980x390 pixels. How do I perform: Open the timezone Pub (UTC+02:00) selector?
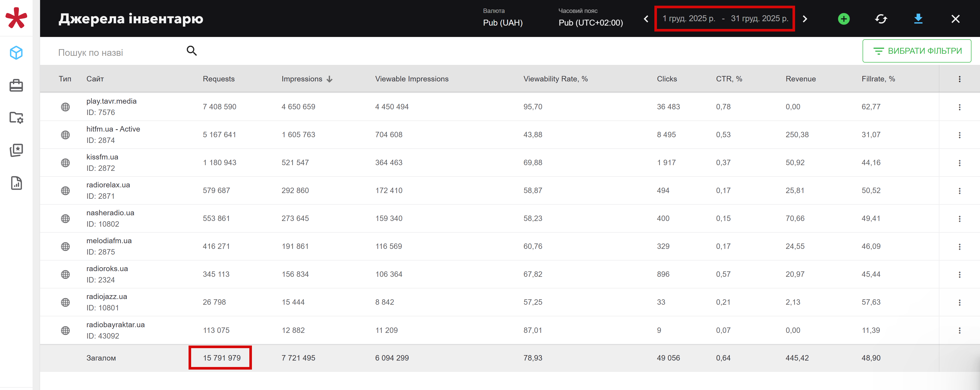(590, 22)
